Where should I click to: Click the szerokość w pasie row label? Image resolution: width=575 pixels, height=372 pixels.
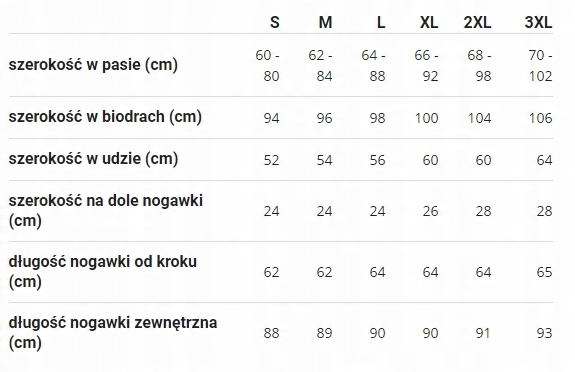pos(93,65)
